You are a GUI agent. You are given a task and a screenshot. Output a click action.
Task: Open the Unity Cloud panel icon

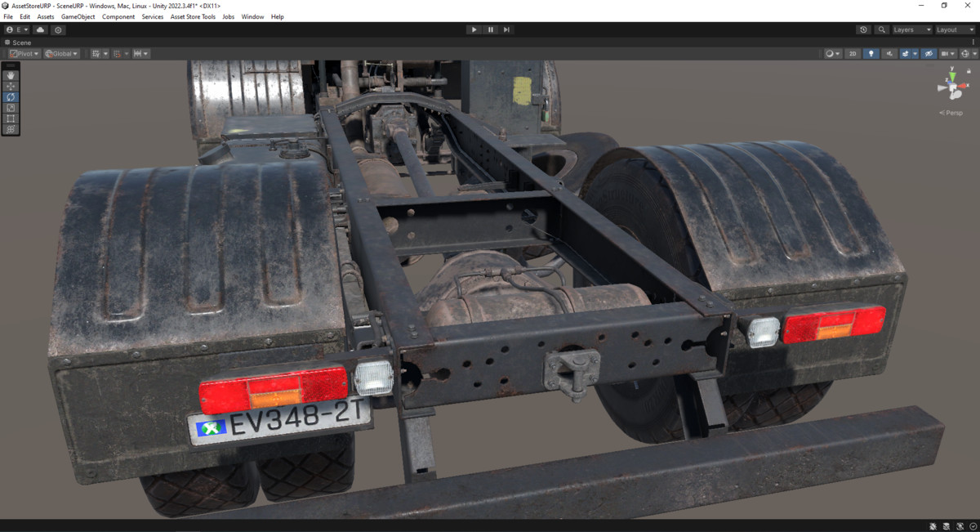click(39, 29)
